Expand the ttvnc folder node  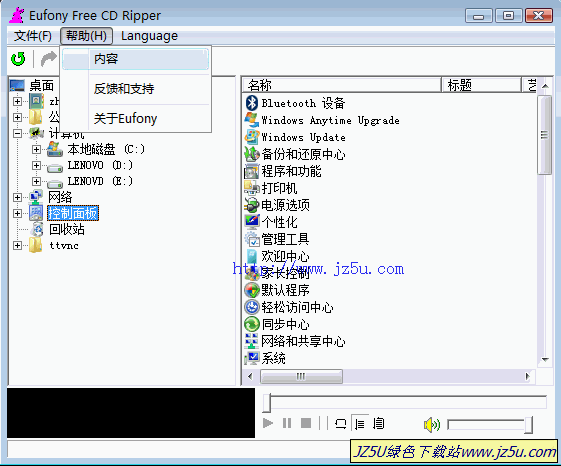[17, 245]
